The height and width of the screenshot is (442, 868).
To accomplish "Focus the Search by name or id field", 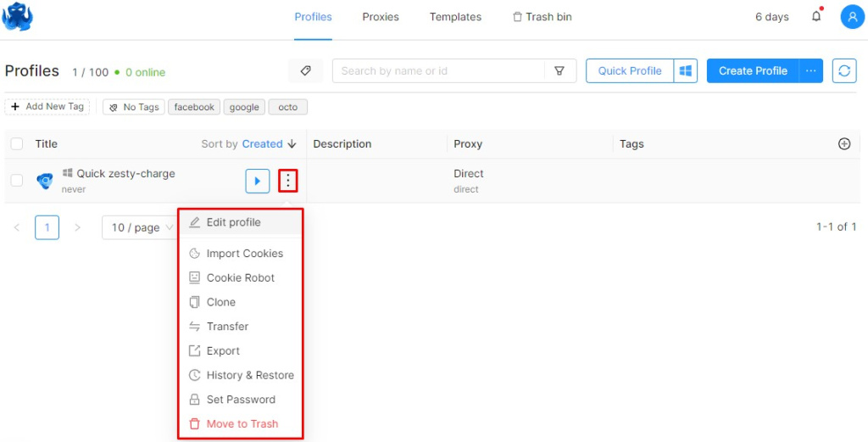I will point(438,71).
